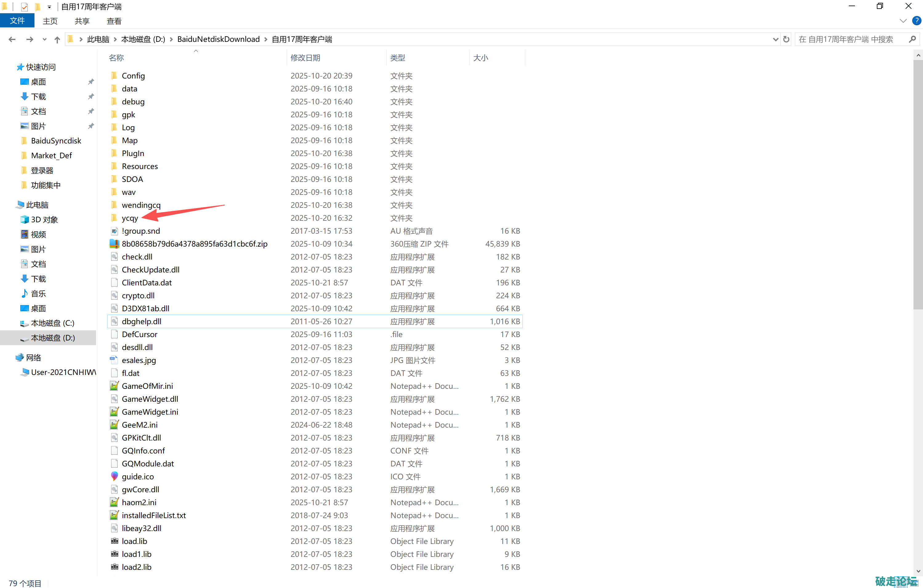Viewport: 923px width, 588px height.
Task: Select the 3D 对象 sidebar item
Action: click(x=44, y=219)
